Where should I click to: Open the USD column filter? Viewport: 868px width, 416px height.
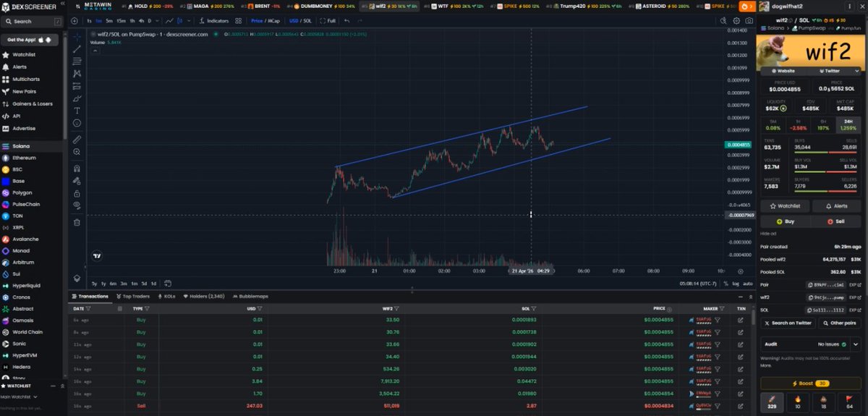point(259,308)
